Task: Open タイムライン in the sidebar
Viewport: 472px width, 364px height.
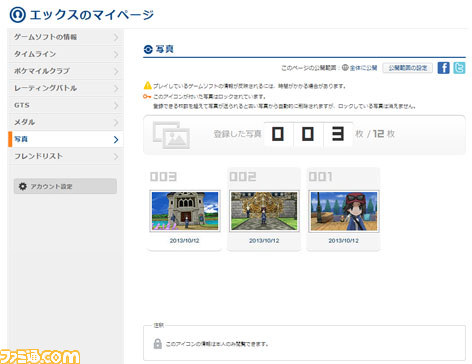Action: 66,54
